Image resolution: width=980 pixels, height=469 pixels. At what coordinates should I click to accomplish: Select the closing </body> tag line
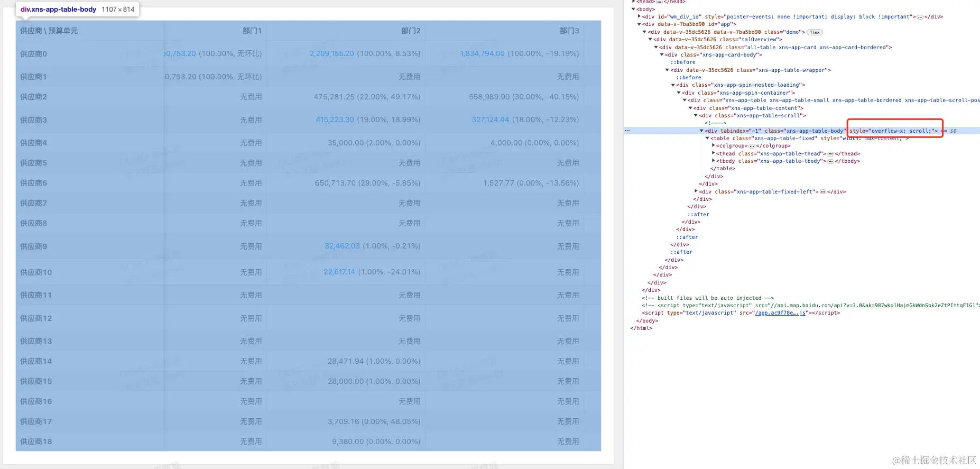click(647, 321)
